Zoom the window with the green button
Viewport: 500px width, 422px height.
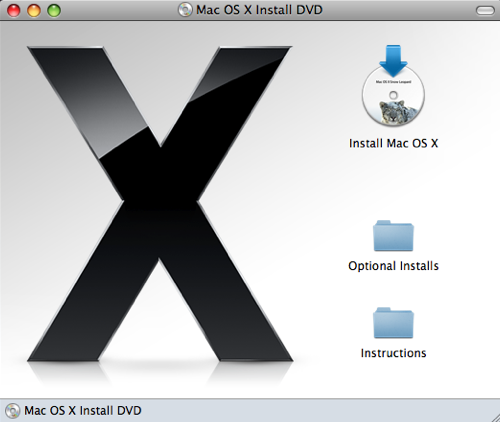(54, 11)
